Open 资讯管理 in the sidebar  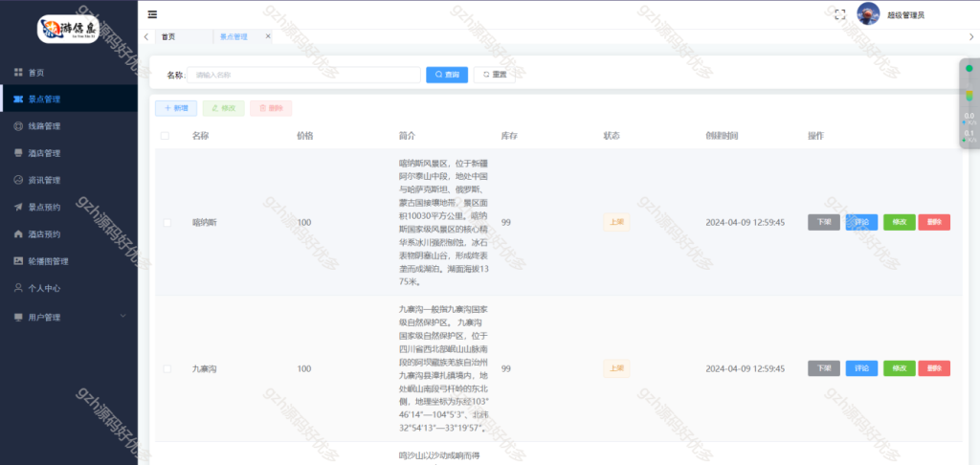69,180
